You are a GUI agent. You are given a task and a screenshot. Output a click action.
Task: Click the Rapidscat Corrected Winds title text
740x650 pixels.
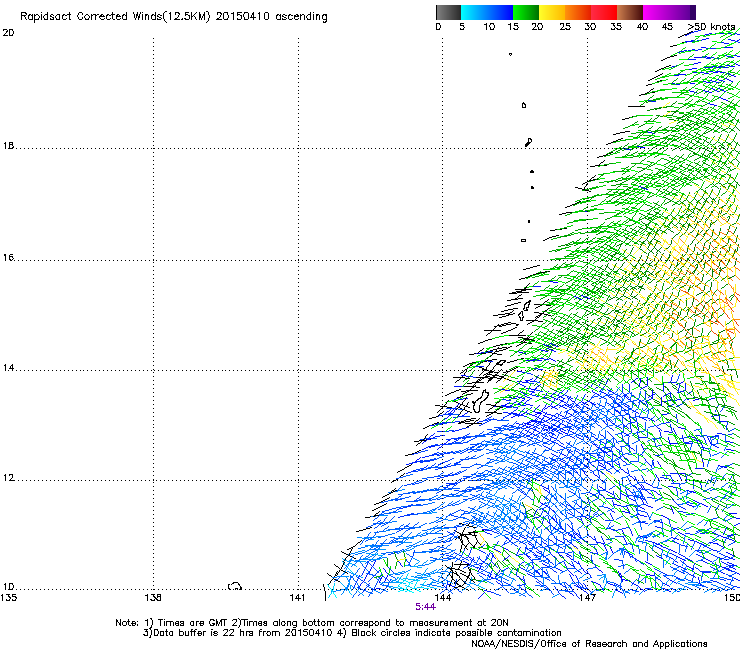pos(174,16)
